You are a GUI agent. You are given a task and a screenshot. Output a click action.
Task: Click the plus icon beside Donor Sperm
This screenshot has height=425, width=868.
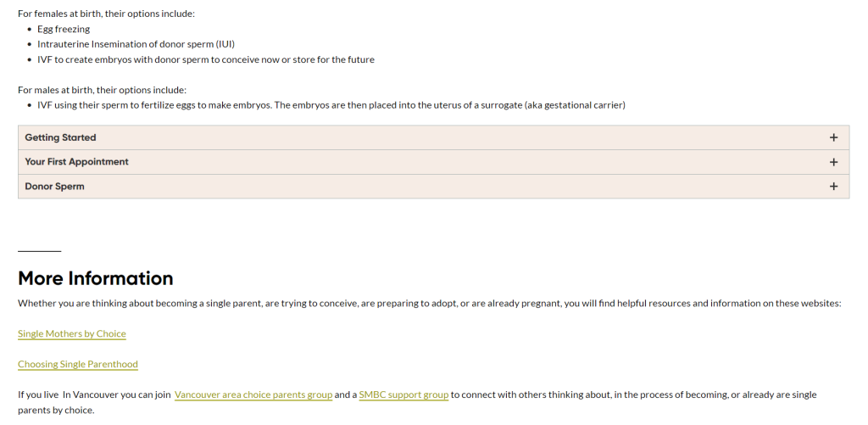(x=833, y=187)
